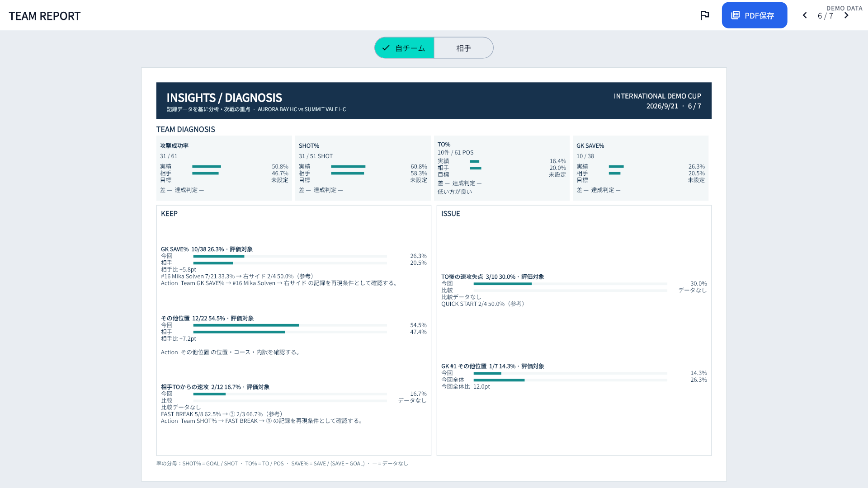Select the 自チーム toggle
Viewport: 868px width, 488px height.
coord(404,48)
